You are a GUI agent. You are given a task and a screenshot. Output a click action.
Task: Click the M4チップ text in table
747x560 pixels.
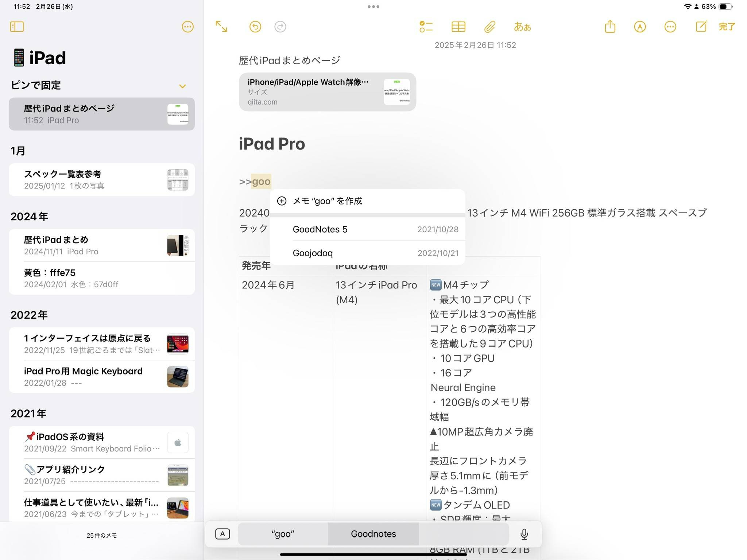coord(466,285)
